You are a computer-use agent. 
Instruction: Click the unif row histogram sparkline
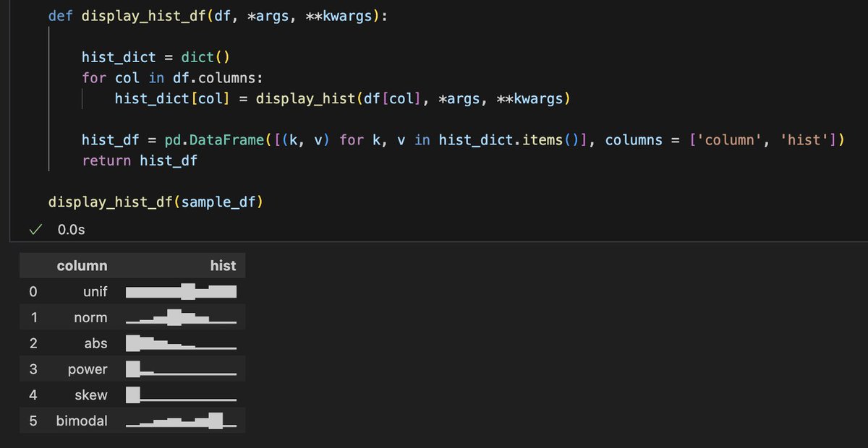181,291
